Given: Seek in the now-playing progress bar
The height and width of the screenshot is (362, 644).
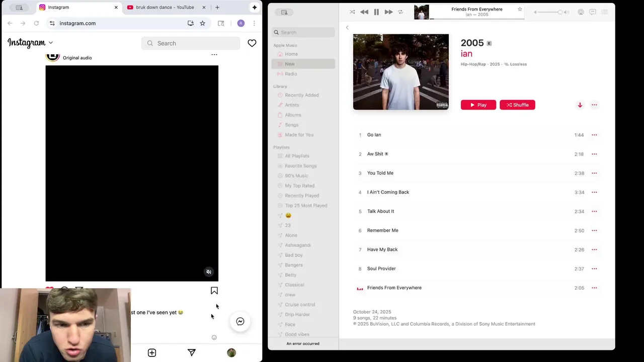Looking at the screenshot, I should click(477, 19).
